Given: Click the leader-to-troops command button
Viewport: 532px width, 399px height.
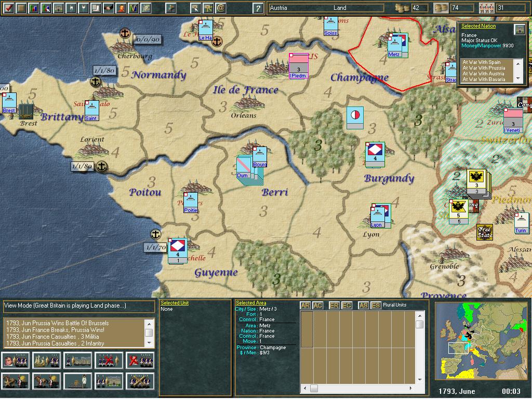Looking at the screenshot, I should 15,361.
